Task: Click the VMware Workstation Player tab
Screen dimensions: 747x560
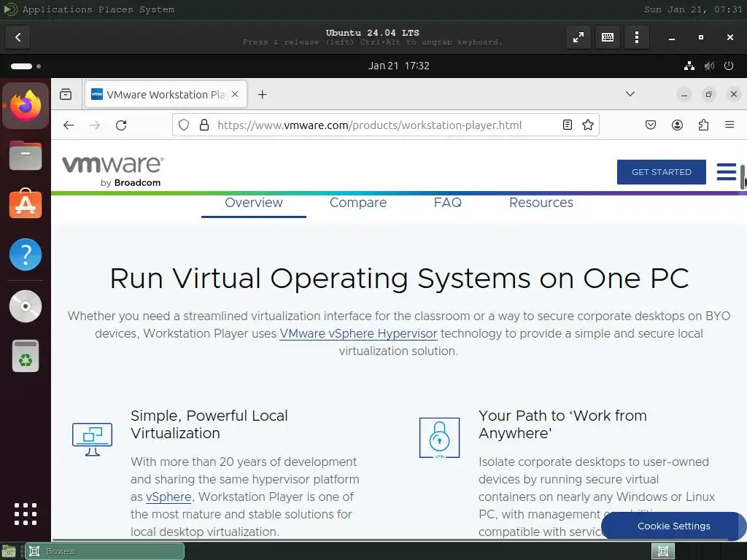Action: pos(166,94)
